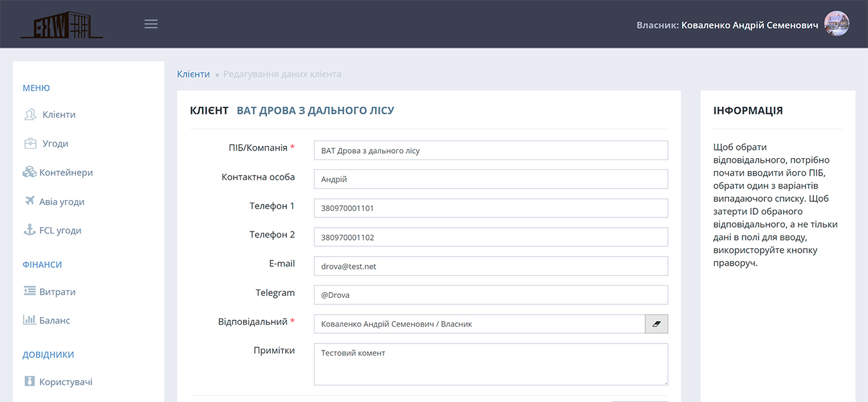868x402 pixels.
Task: Clear responsible person with eraser button
Action: [x=656, y=324]
